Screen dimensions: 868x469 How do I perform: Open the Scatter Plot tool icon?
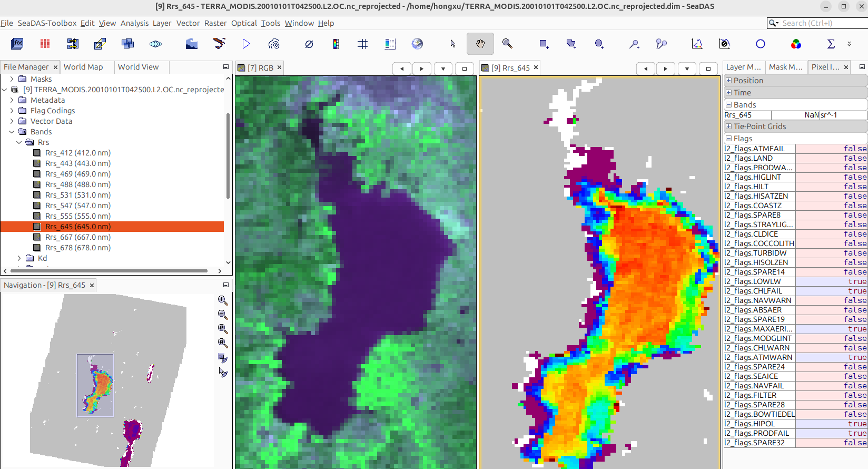725,44
